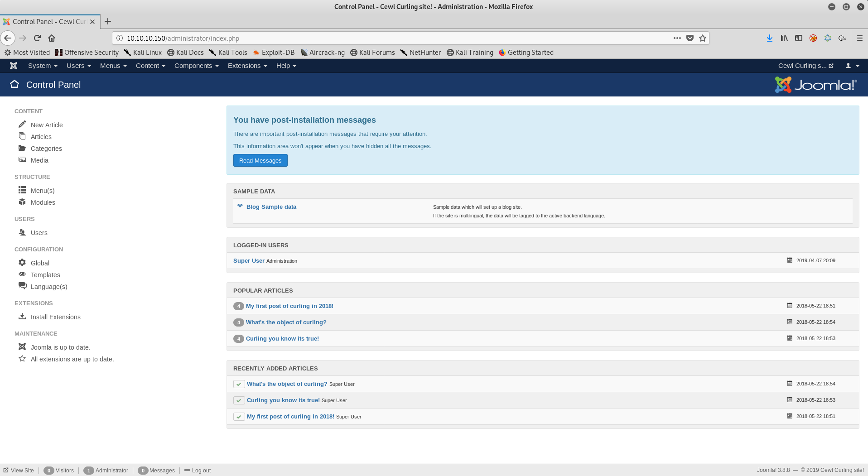
Task: Click the Read Messages button
Action: (260, 160)
